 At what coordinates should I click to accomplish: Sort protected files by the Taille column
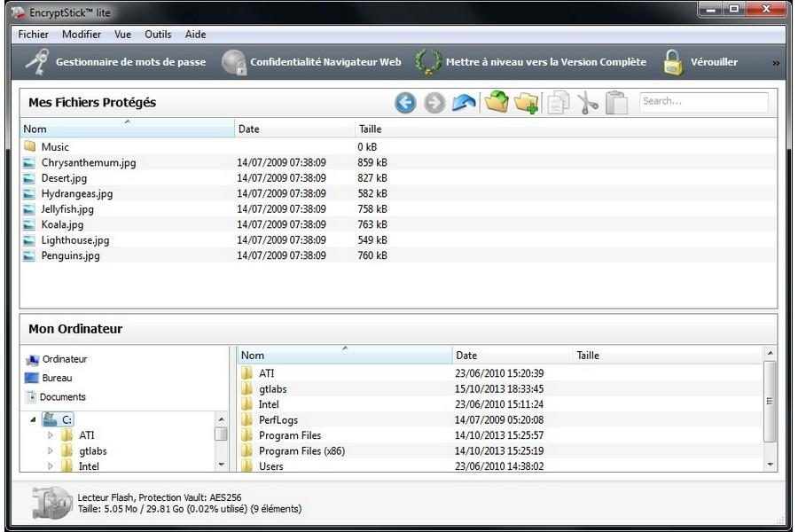(370, 129)
